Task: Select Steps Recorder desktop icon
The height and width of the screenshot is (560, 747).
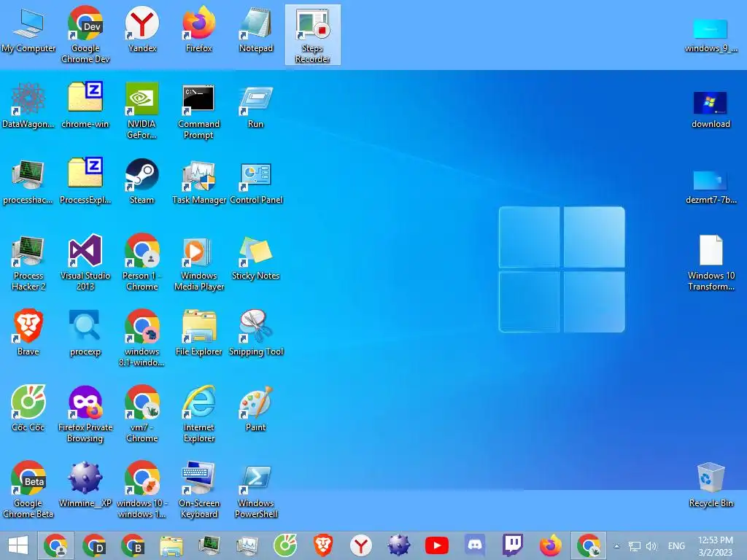Action: click(x=312, y=34)
